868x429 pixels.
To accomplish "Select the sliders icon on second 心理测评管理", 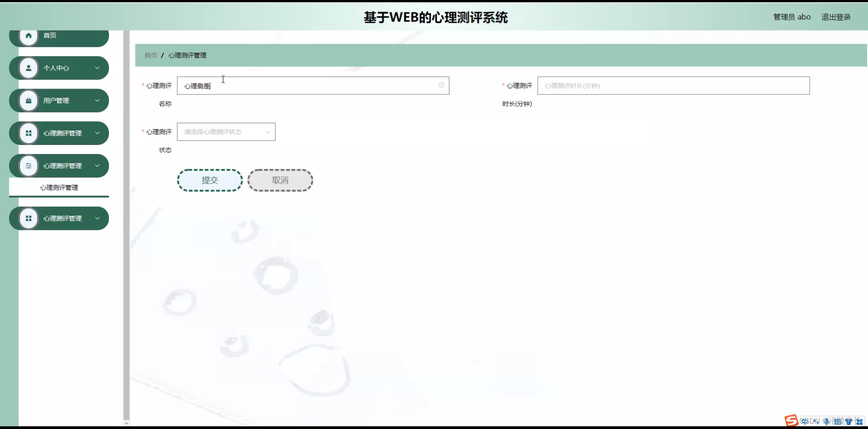I will coord(28,166).
